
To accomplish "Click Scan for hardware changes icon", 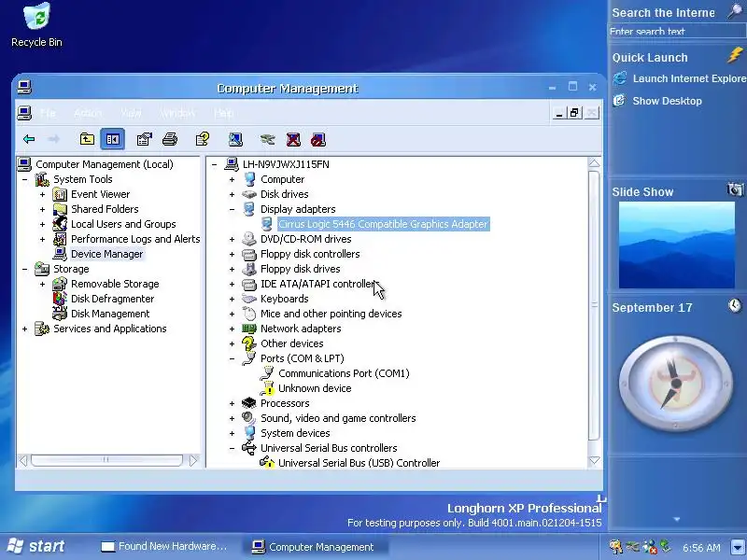I will (235, 139).
